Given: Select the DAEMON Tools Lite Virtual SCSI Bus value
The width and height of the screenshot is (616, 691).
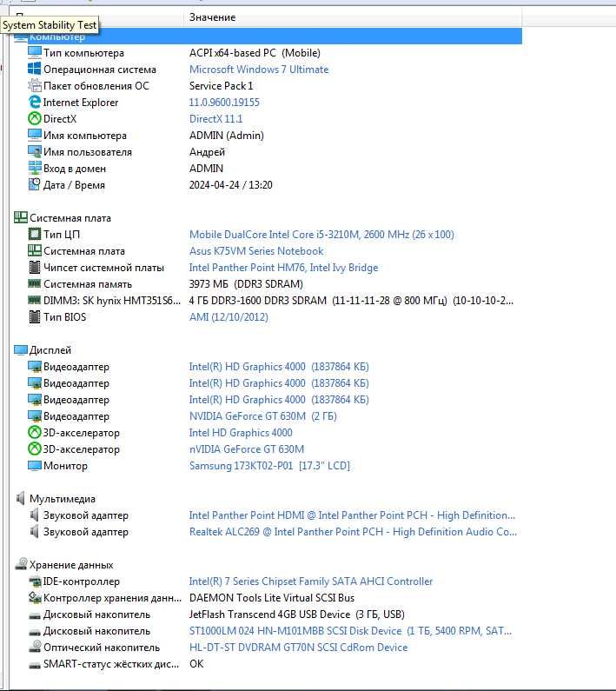Looking at the screenshot, I should pyautogui.click(x=272, y=598).
